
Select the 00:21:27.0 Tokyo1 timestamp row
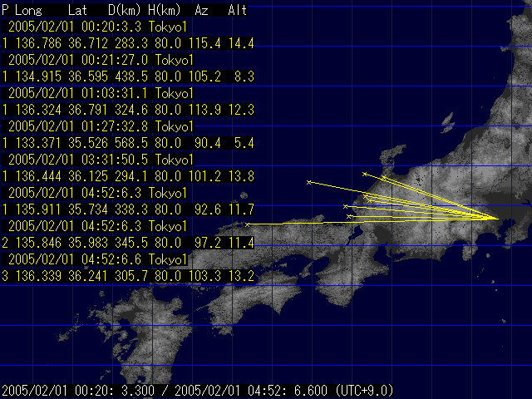pos(100,60)
